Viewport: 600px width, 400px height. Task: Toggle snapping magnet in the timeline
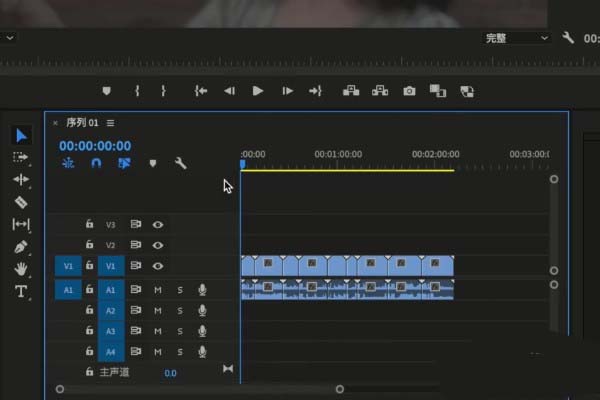(96, 163)
